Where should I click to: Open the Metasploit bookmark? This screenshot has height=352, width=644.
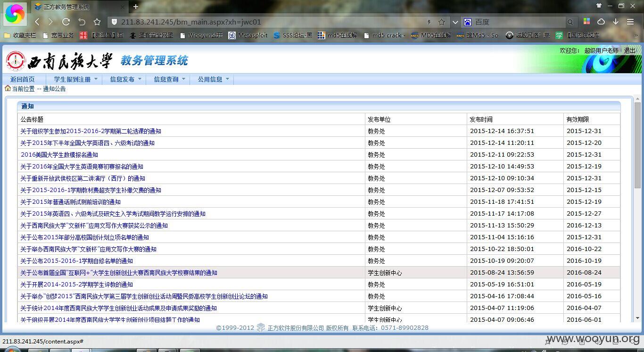[248, 35]
